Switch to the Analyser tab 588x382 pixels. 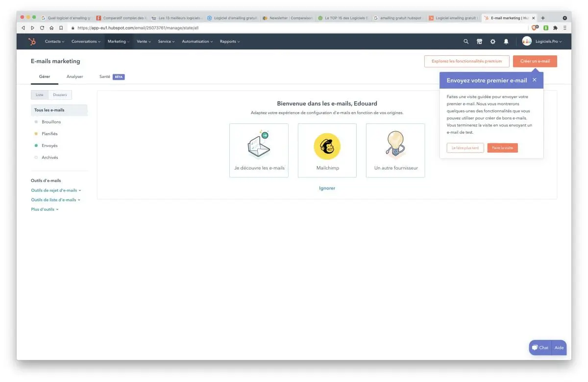coord(75,77)
